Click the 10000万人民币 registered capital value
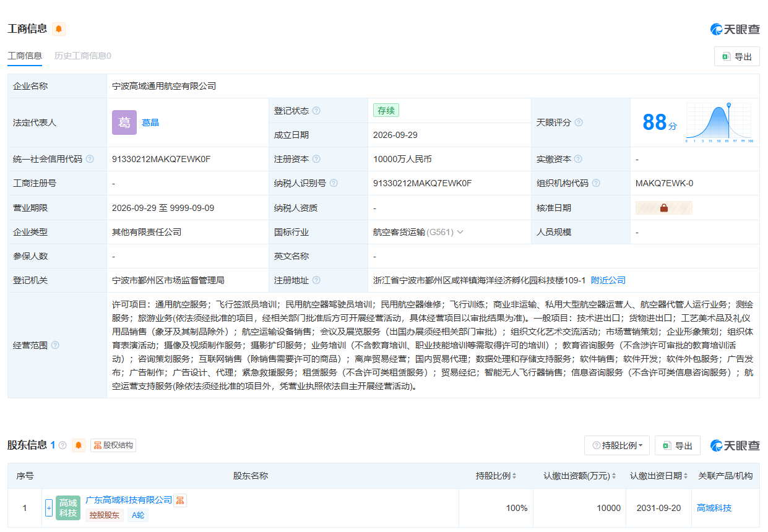The height and width of the screenshot is (532, 768). tap(402, 159)
